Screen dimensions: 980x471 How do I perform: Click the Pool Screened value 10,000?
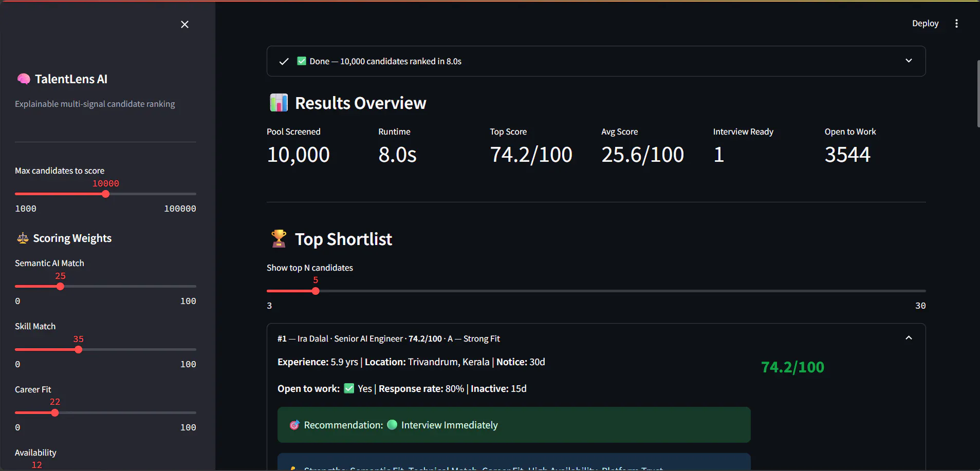click(x=298, y=155)
